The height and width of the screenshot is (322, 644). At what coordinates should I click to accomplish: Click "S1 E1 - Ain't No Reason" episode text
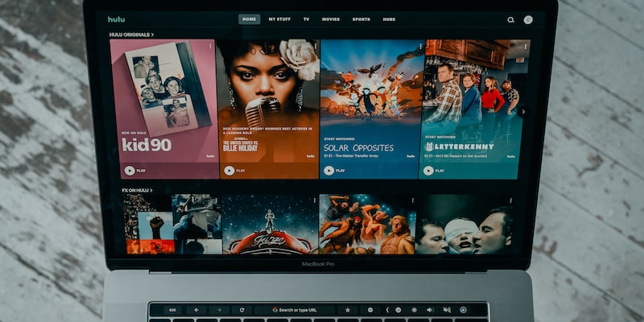coord(456,156)
